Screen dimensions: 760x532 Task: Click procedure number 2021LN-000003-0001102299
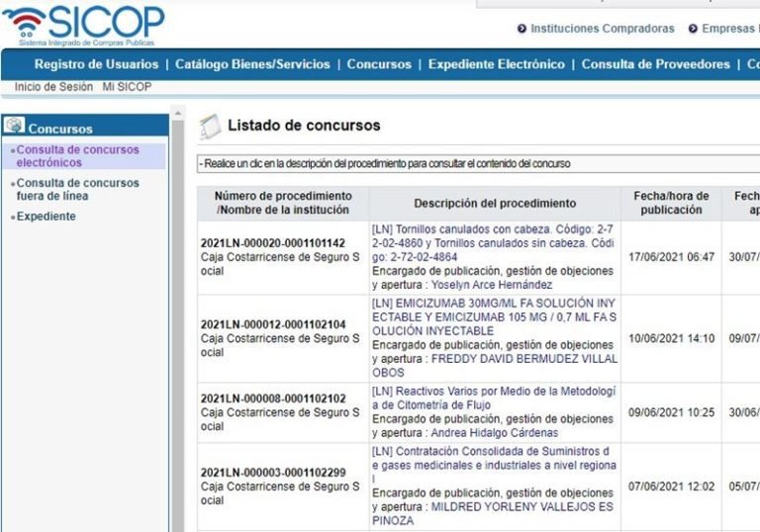[x=273, y=473]
